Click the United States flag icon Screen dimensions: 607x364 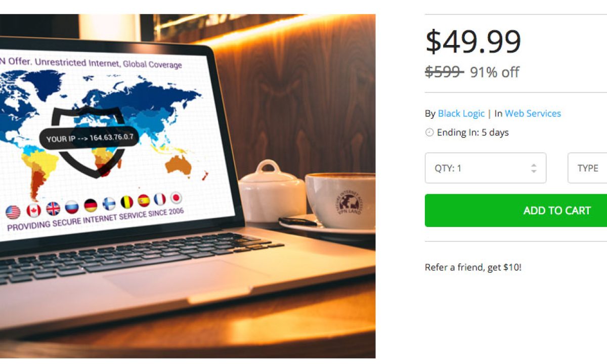13,212
